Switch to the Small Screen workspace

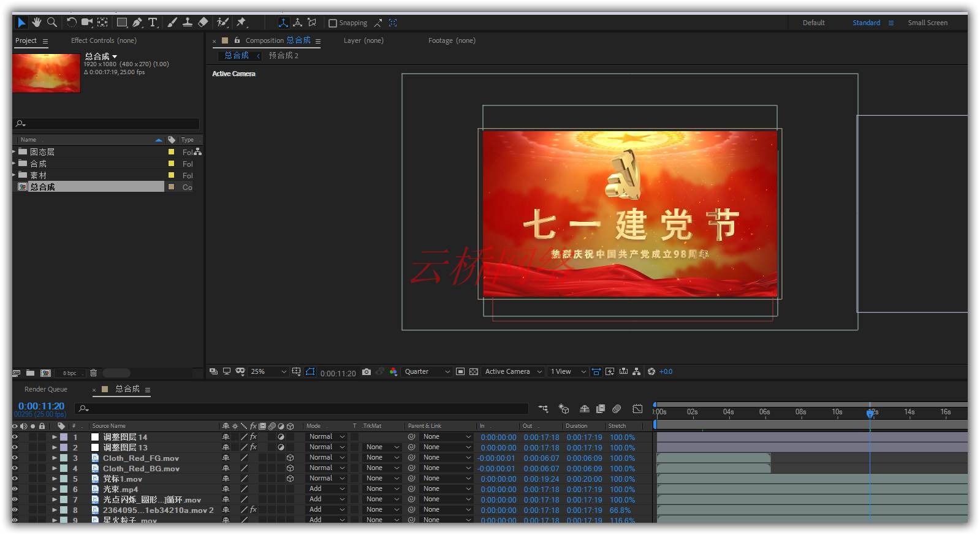(x=927, y=23)
